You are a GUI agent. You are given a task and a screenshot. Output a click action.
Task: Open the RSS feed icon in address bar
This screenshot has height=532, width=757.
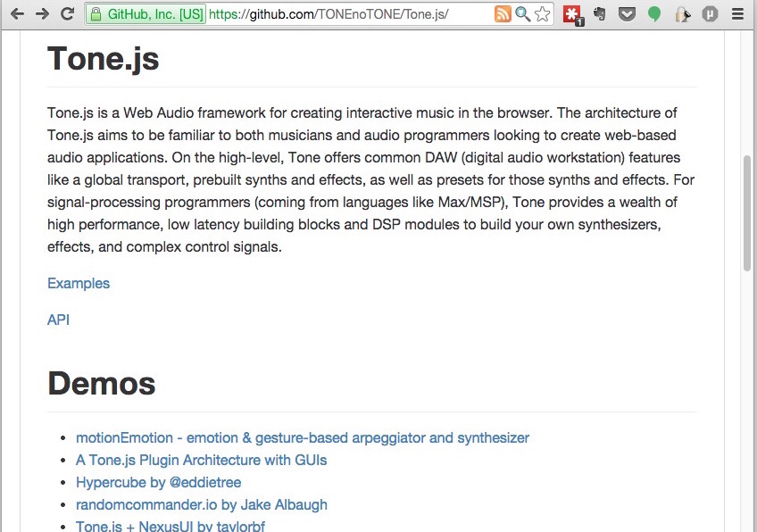[503, 14]
